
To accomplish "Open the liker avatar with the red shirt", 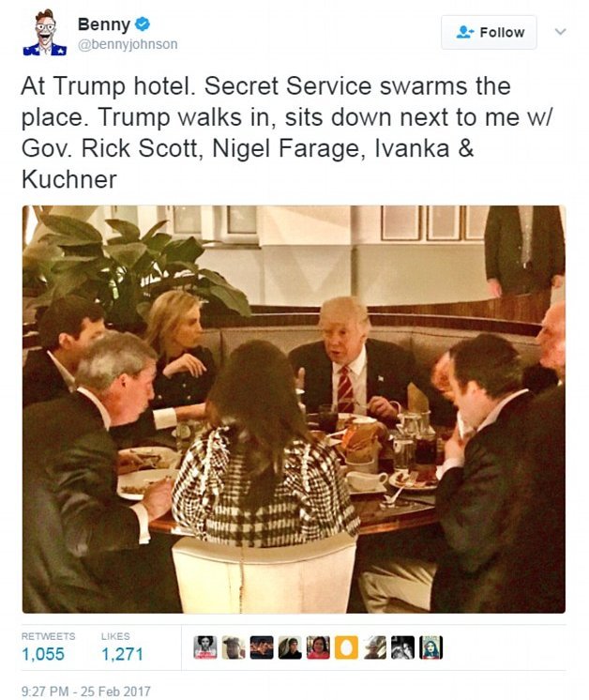I will (318, 647).
